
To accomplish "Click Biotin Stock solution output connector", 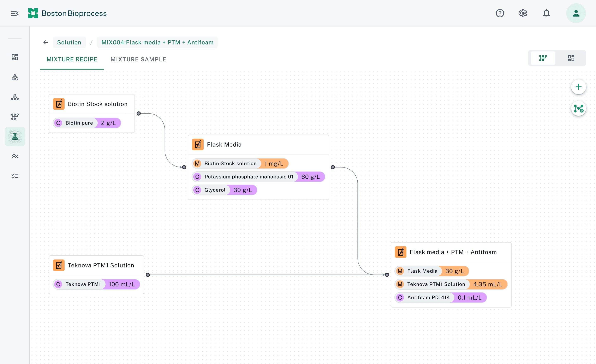I will (139, 114).
